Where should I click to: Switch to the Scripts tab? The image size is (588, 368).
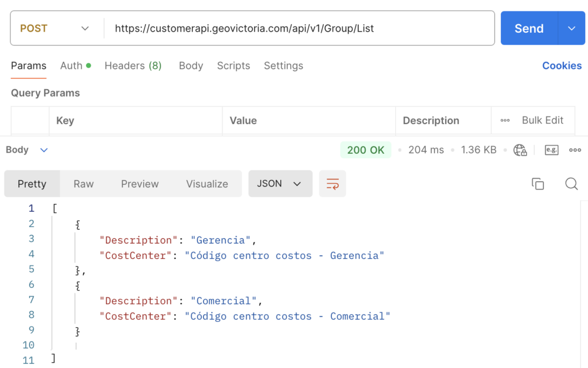(x=233, y=65)
